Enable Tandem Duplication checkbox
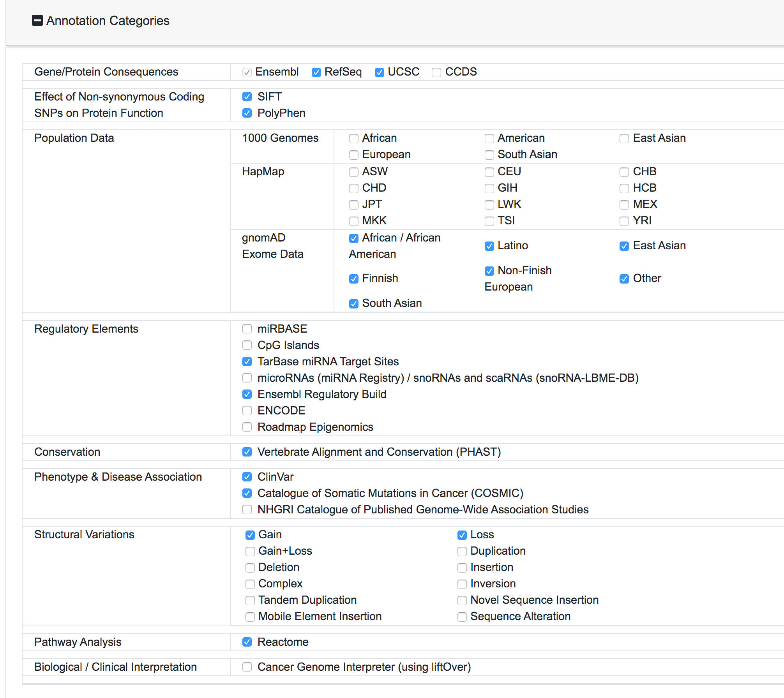The width and height of the screenshot is (784, 698). 250,601
